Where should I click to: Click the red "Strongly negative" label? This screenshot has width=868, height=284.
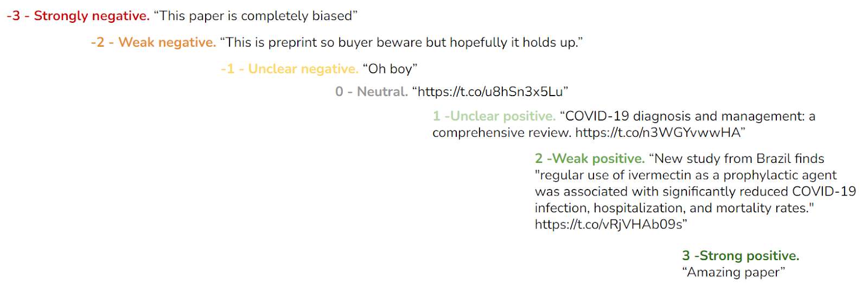(x=91, y=16)
